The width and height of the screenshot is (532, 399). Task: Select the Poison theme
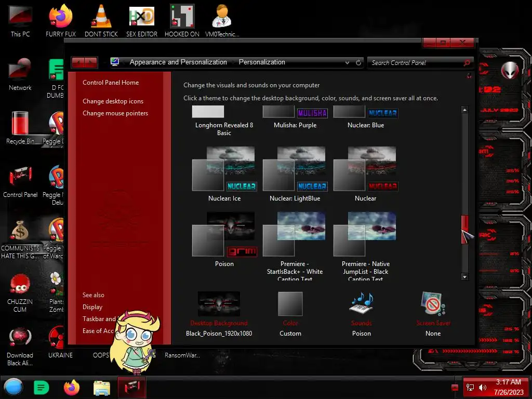point(224,240)
